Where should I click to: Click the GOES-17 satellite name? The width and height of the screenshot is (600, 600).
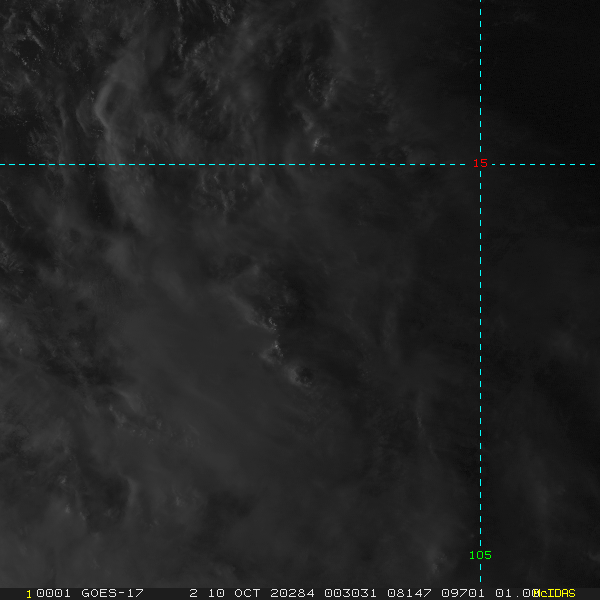(112, 593)
